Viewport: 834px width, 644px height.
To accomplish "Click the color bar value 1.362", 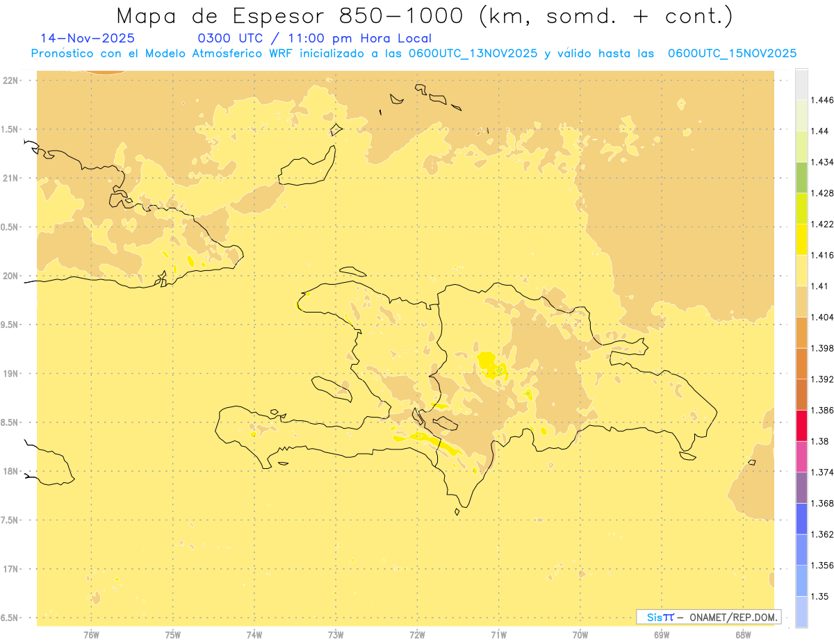I will 822,534.
